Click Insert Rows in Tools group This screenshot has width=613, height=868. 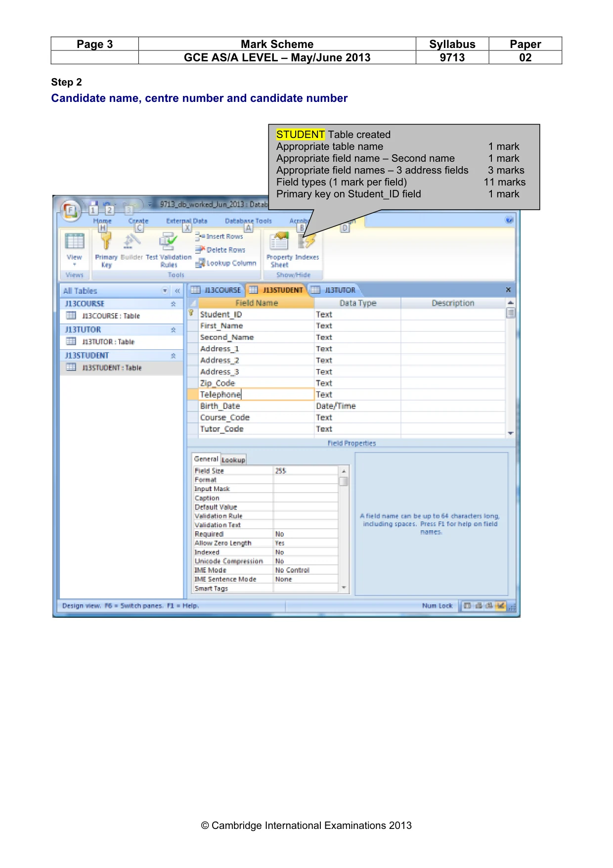tap(219, 236)
